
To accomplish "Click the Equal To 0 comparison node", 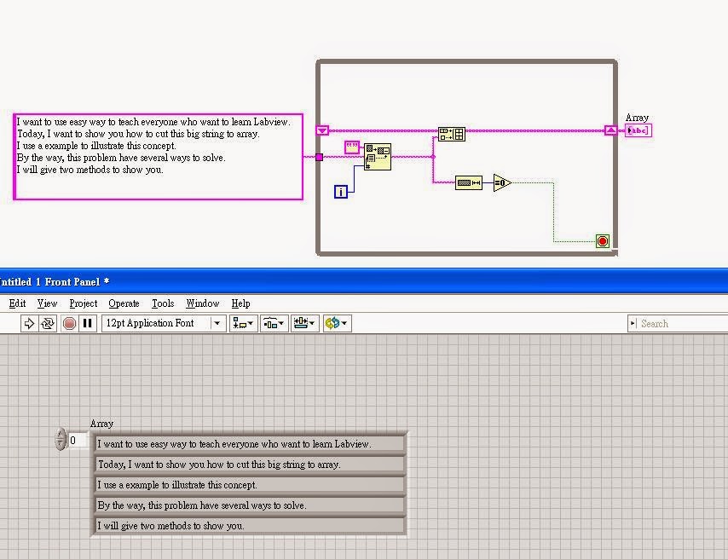I will point(502,183).
